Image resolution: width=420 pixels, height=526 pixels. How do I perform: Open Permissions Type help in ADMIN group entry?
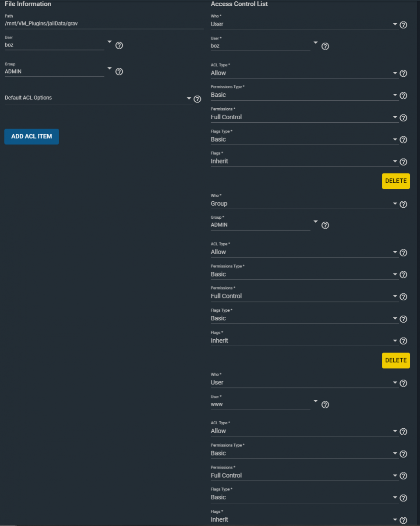coord(403,274)
